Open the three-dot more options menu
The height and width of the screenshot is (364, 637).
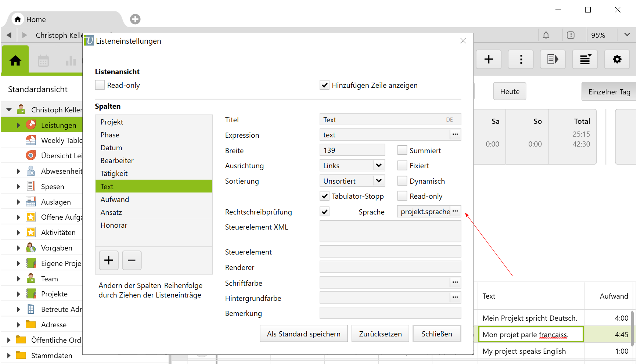tap(521, 59)
